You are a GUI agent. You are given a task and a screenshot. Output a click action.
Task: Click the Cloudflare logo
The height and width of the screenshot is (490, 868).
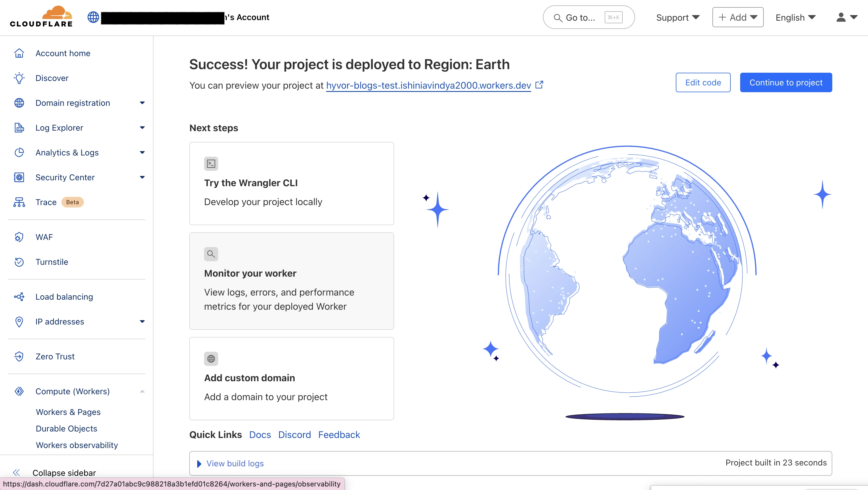(x=41, y=17)
